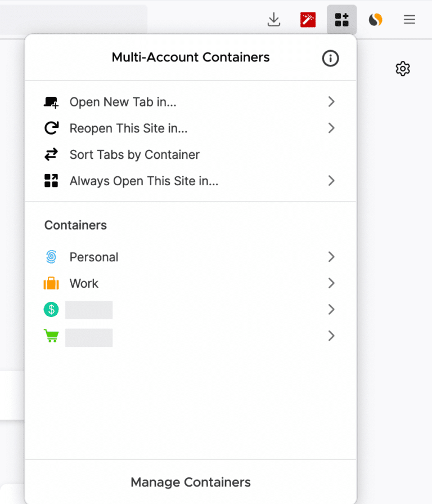
Task: Click the Multi-Account Containers toolbar icon
Action: [x=341, y=20]
